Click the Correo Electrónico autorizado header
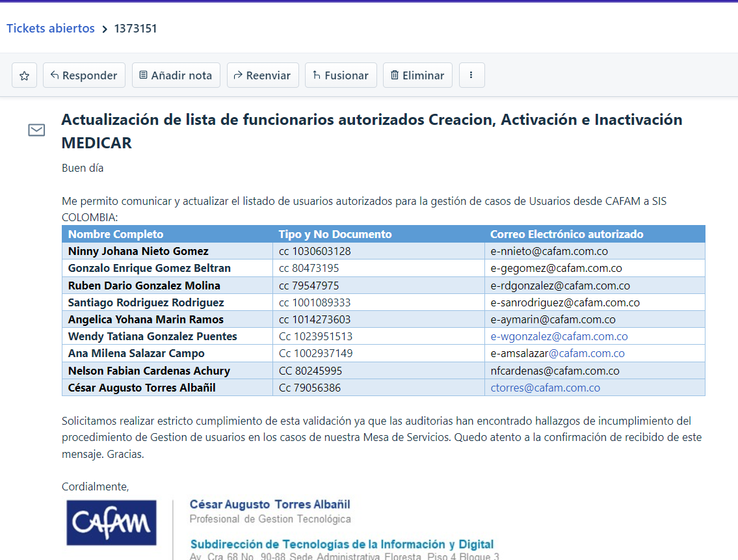This screenshot has height=560, width=738. [x=567, y=234]
